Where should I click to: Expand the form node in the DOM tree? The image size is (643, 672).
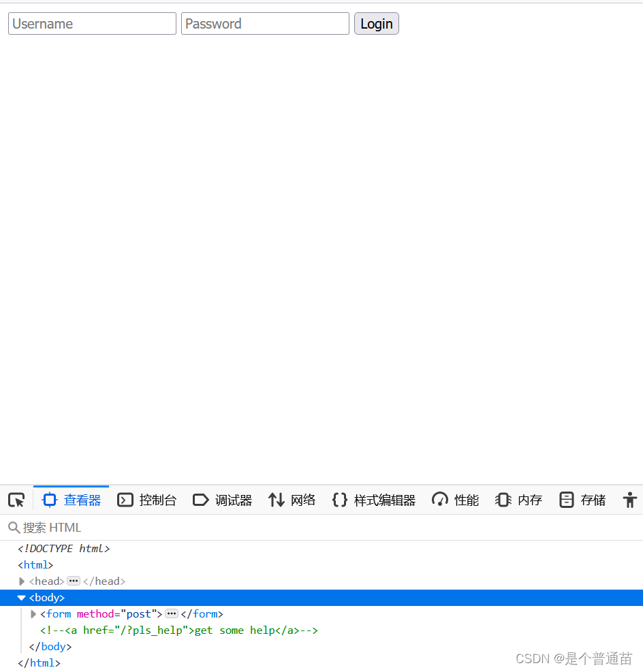click(x=33, y=613)
